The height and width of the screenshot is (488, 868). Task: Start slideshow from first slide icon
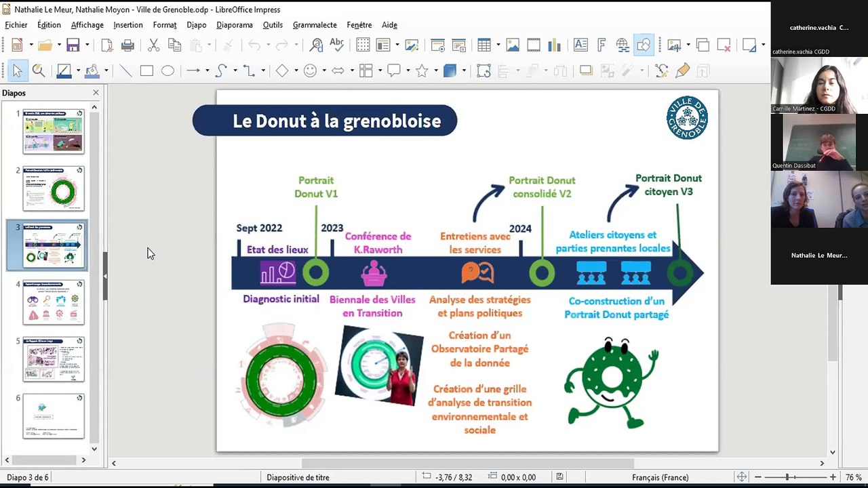pos(437,45)
